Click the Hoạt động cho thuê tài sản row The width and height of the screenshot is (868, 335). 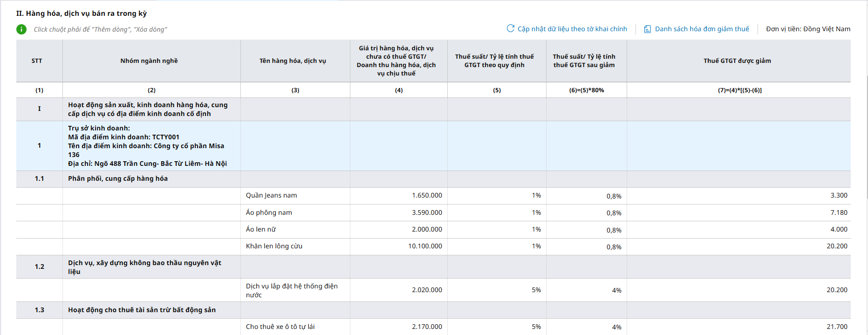(x=142, y=310)
